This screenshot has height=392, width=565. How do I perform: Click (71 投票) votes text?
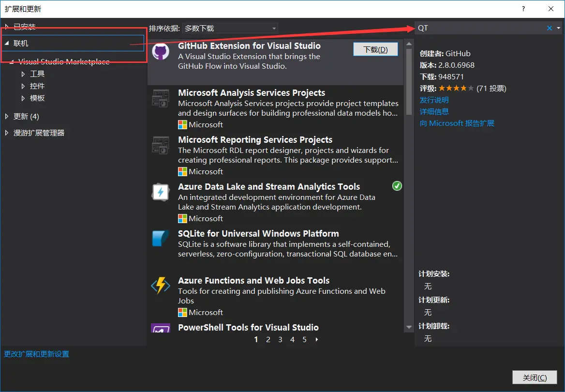(491, 89)
